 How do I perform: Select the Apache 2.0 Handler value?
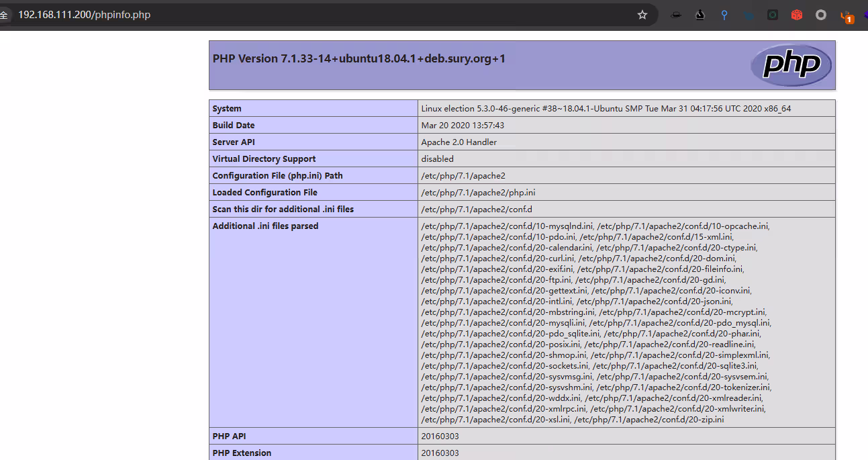[x=459, y=142]
